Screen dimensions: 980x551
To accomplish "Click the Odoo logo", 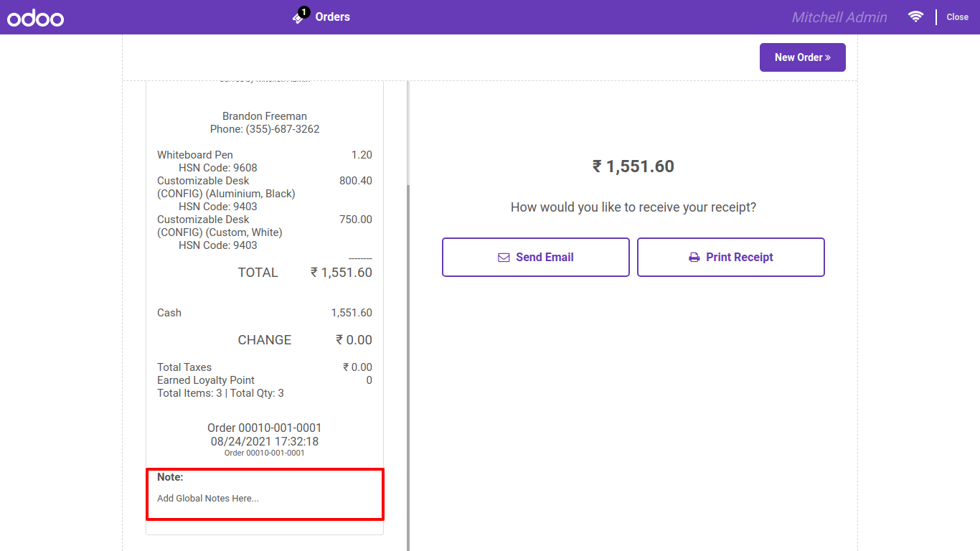I will [36, 18].
